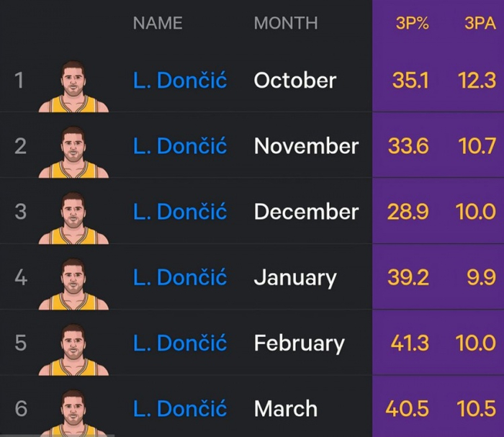Click the player avatar in the December row
This screenshot has height=437, width=504.
point(73,217)
